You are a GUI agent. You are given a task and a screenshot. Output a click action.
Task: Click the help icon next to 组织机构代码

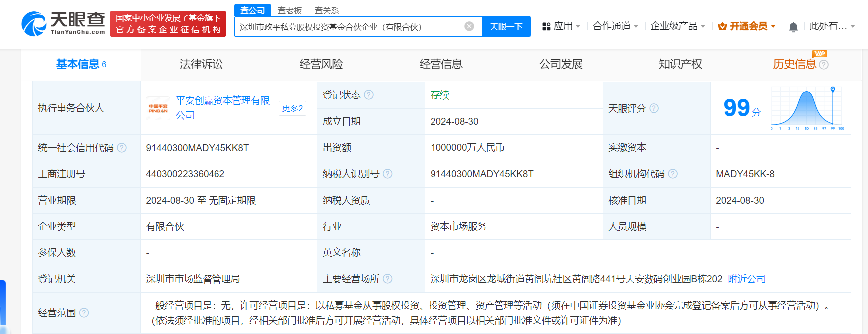tap(673, 174)
